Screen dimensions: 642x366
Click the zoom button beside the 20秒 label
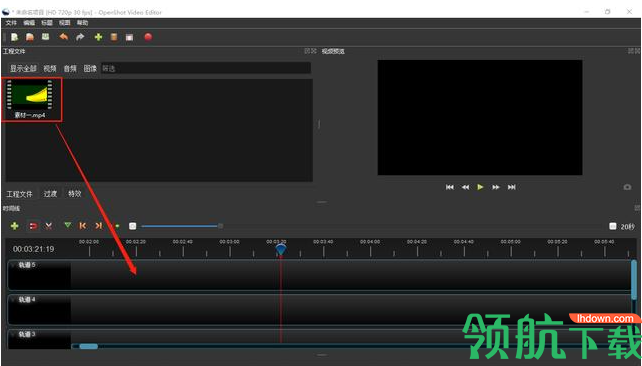pos(613,226)
